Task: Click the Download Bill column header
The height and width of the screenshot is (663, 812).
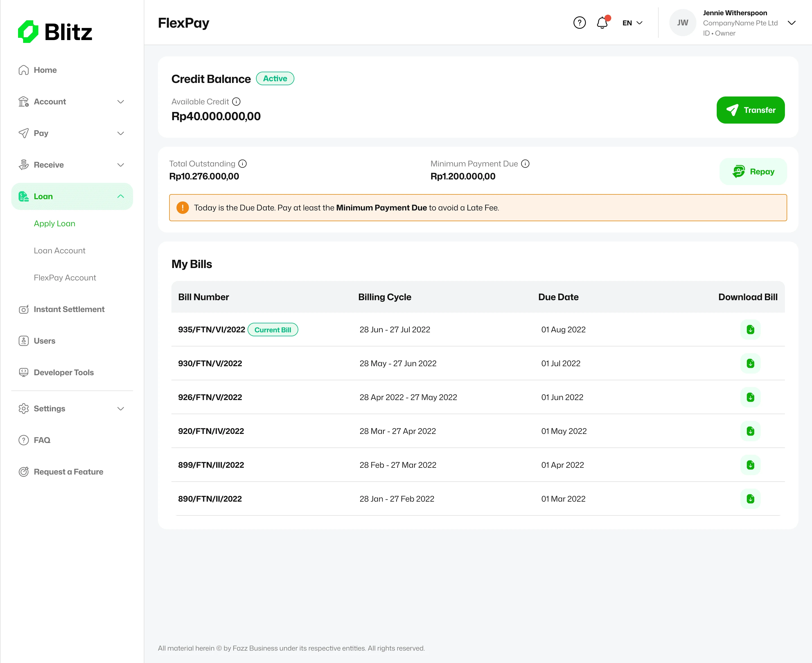Action: [747, 297]
